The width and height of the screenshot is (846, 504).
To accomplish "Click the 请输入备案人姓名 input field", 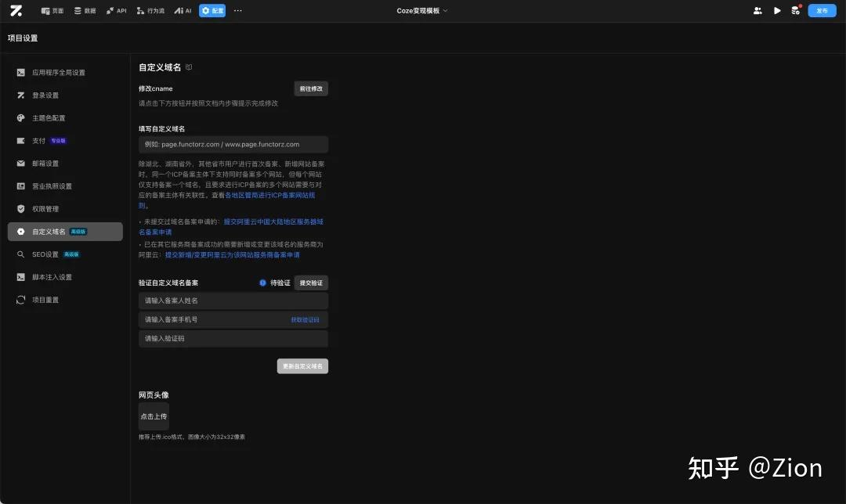I will coord(233,301).
